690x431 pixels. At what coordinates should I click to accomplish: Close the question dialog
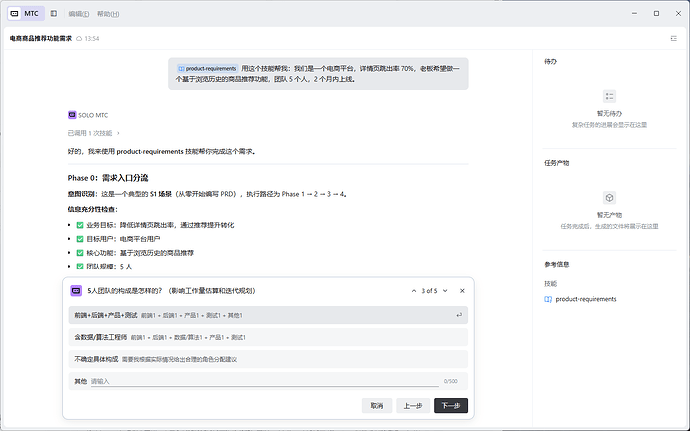[x=462, y=291]
